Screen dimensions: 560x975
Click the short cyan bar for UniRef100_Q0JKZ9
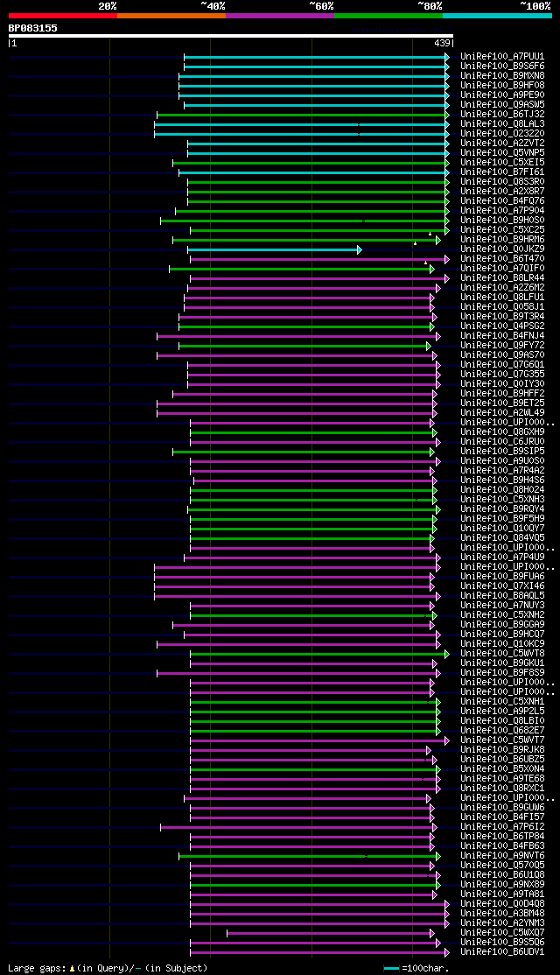(274, 249)
